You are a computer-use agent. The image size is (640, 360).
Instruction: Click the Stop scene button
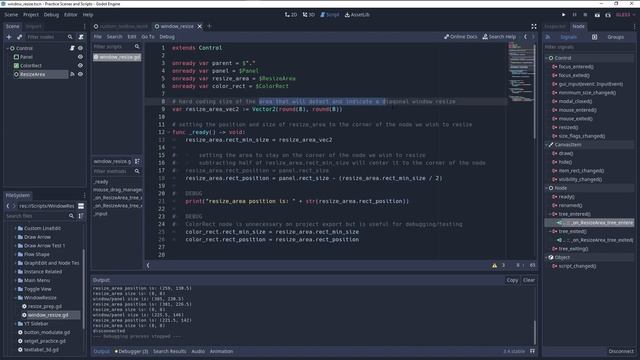point(585,15)
